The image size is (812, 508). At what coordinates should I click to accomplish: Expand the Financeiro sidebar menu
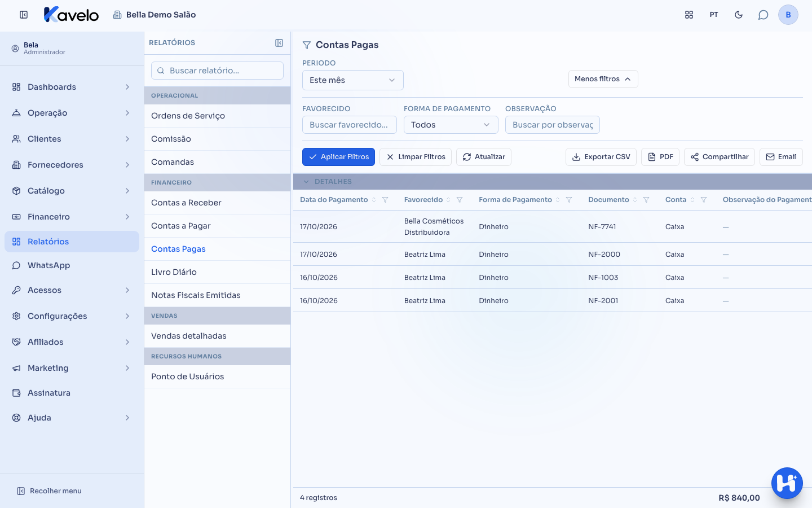point(72,217)
